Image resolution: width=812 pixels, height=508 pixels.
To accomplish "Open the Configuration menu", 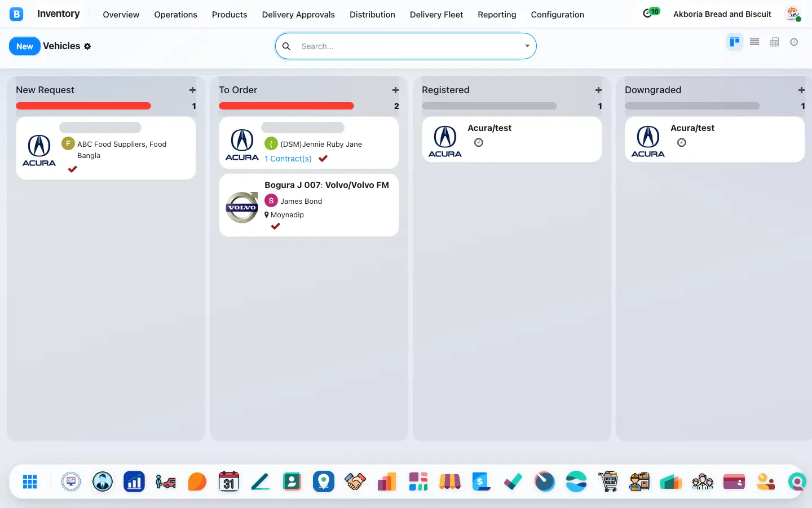I will tap(558, 15).
